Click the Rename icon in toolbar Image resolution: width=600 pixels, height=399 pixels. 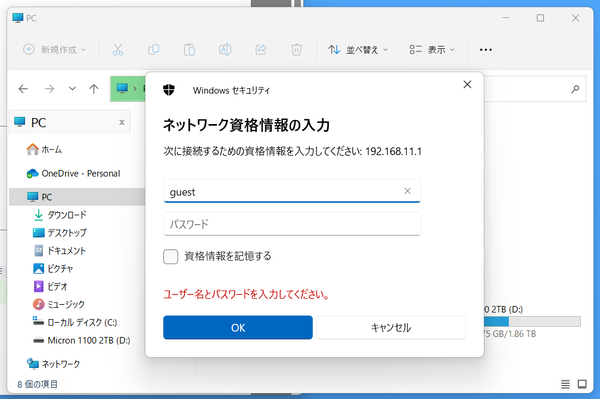point(225,50)
